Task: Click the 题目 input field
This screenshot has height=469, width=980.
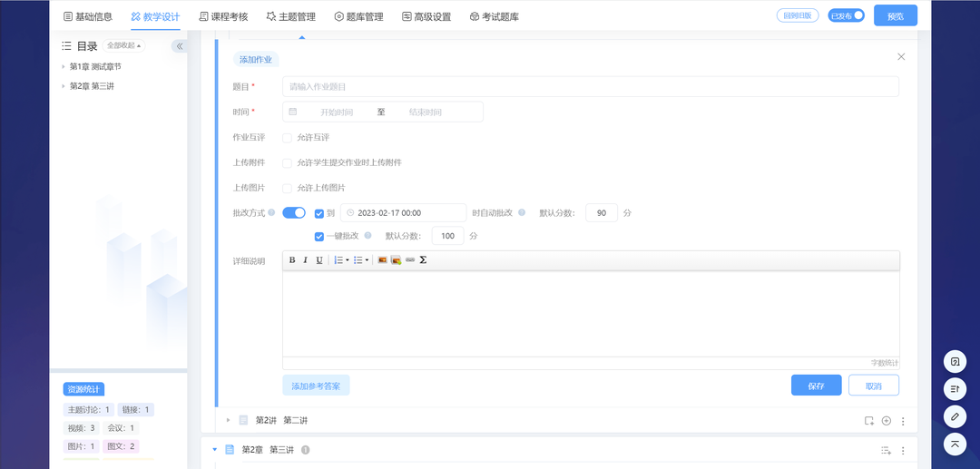Action: coord(591,87)
